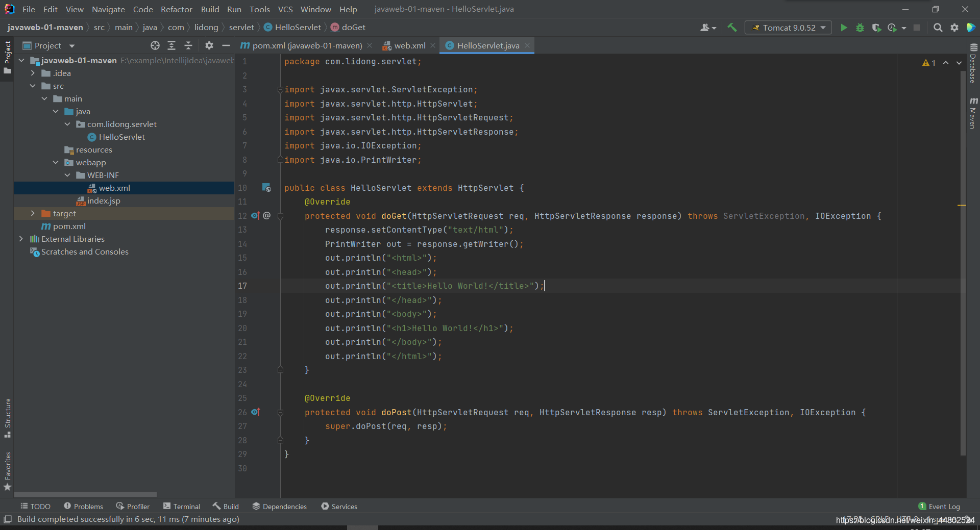Hide the Project panel with minus icon
Image resolution: width=980 pixels, height=530 pixels.
(x=226, y=45)
